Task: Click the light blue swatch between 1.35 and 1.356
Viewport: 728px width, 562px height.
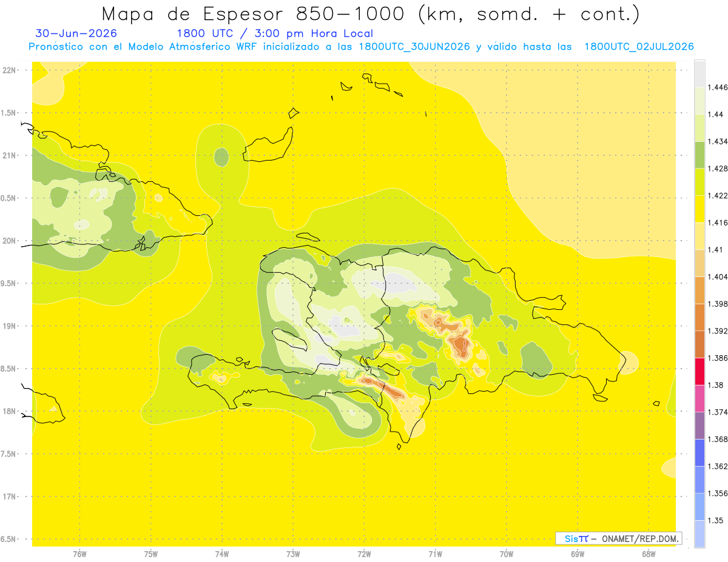Action: pyautogui.click(x=699, y=507)
